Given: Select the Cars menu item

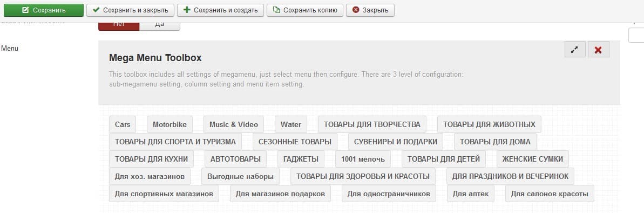Looking at the screenshot, I should 123,124.
